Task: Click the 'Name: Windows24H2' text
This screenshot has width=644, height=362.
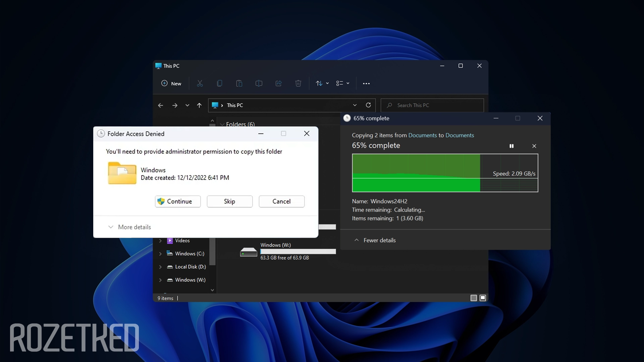Action: click(x=380, y=201)
